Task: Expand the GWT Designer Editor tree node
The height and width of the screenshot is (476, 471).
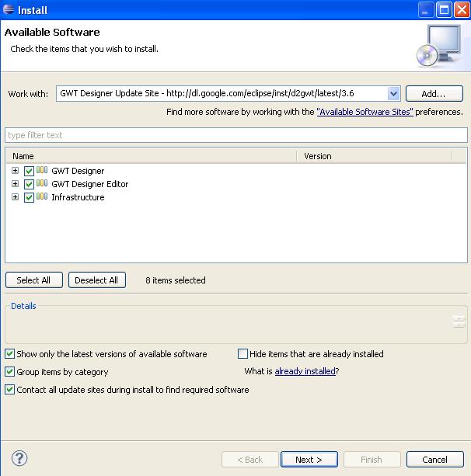Action: tap(15, 184)
